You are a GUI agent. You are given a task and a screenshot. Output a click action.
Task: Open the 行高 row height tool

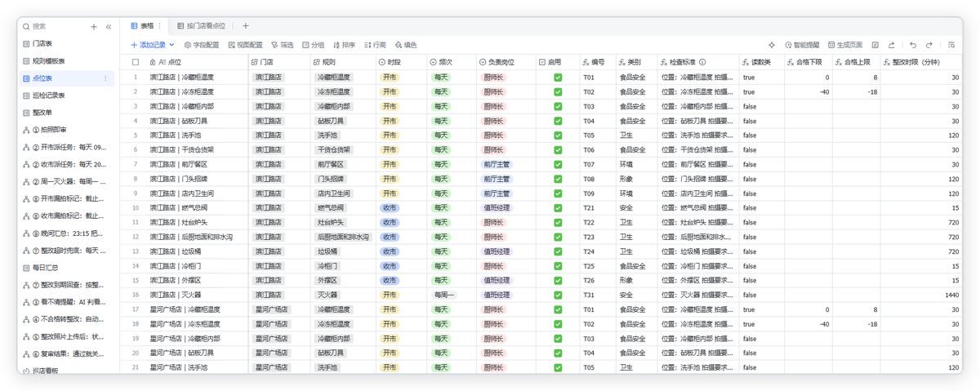click(375, 45)
